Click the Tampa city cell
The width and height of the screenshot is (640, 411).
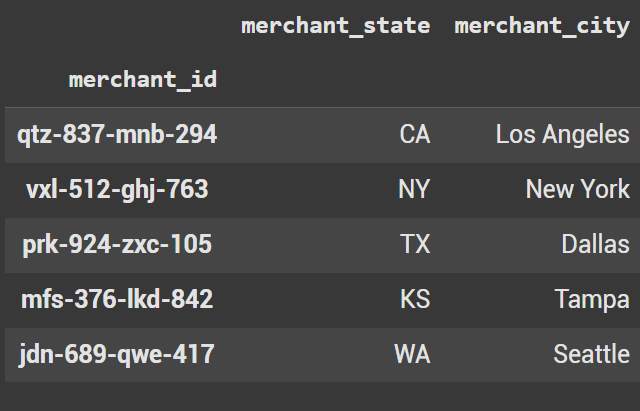click(592, 299)
